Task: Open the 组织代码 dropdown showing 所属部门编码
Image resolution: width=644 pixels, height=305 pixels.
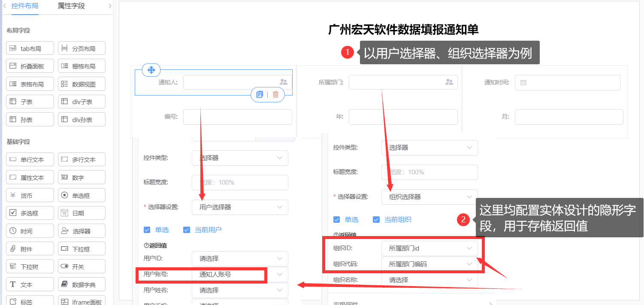Action: 429,264
